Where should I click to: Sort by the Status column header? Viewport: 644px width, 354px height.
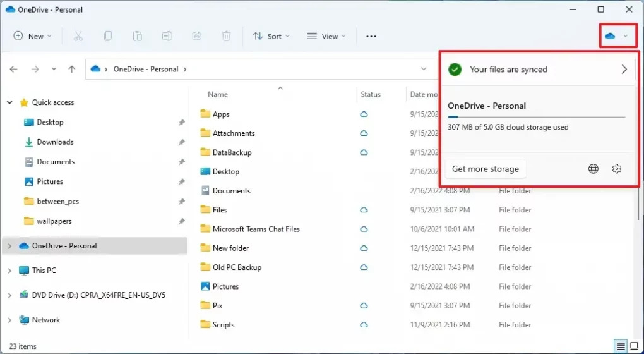[371, 94]
